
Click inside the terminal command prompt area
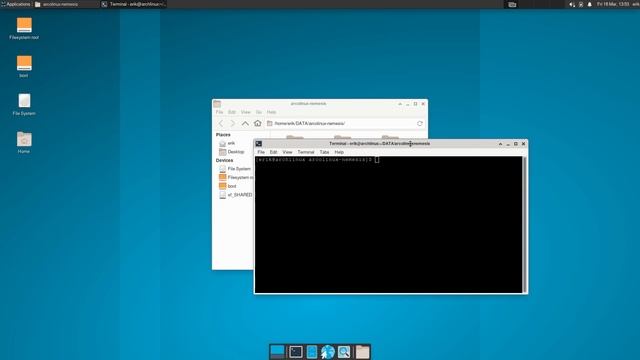tap(388, 224)
